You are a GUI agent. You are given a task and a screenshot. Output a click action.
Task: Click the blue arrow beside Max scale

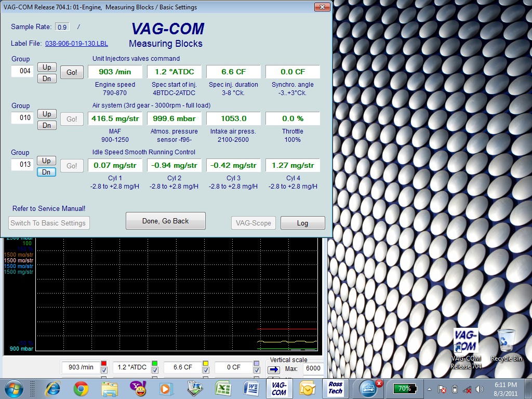[x=274, y=369]
